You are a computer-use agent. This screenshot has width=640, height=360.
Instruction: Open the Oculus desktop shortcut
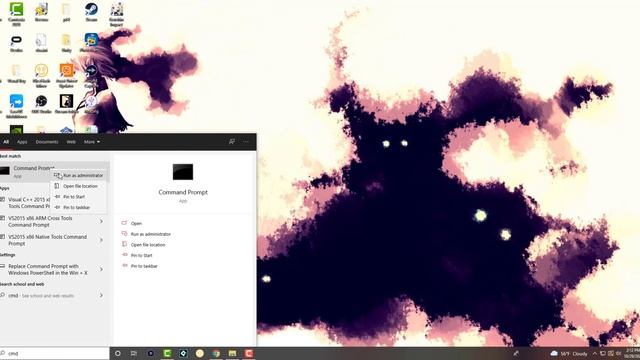(16, 43)
